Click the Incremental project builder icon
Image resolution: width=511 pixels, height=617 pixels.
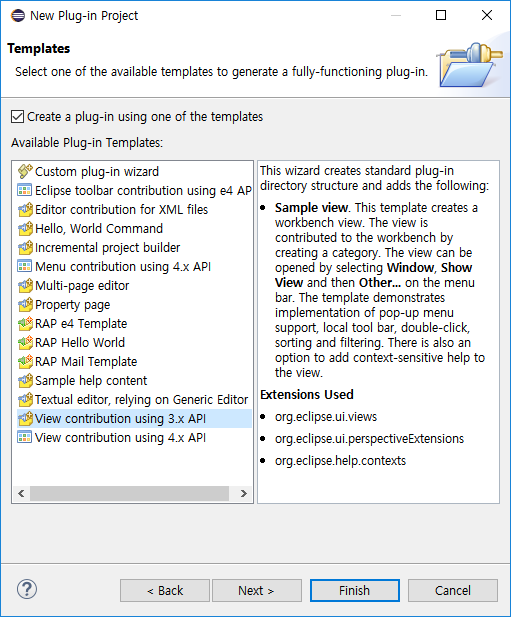coord(25,248)
